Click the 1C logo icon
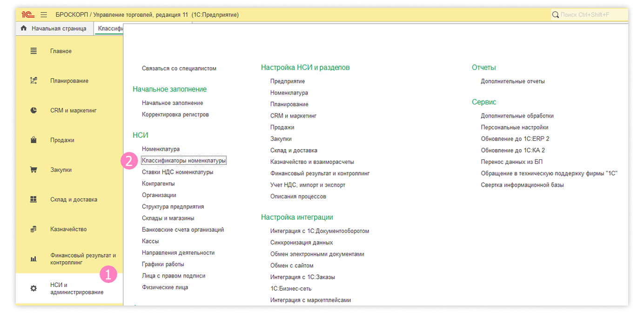Viewport: 644px width, 313px height. click(28, 15)
